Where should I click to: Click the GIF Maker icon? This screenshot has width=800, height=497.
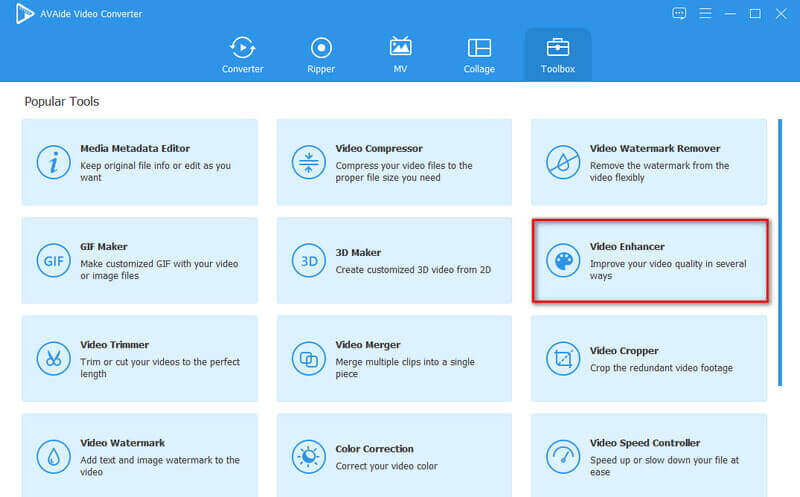[x=54, y=261]
